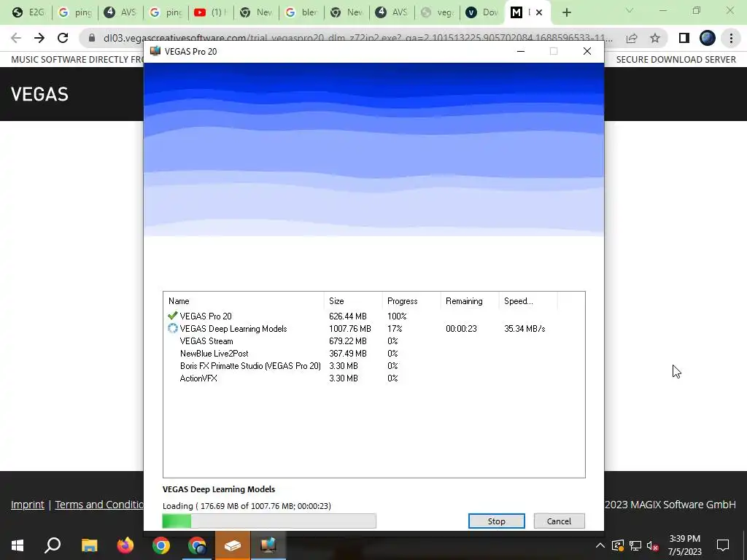This screenshot has height=560, width=747.
Task: Open Chrome side panel
Action: [684, 38]
